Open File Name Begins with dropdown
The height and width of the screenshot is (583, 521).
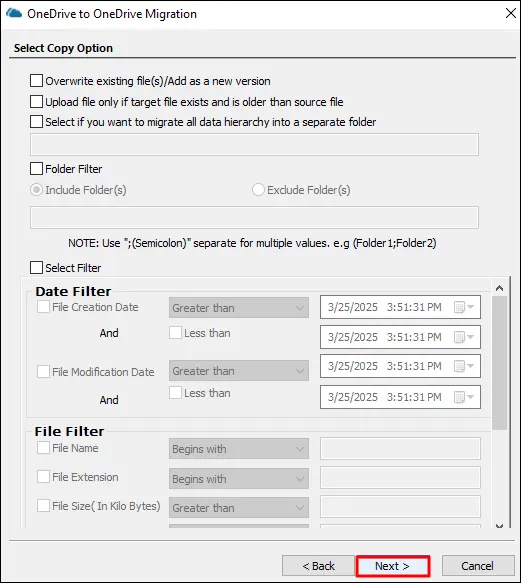coord(239,449)
